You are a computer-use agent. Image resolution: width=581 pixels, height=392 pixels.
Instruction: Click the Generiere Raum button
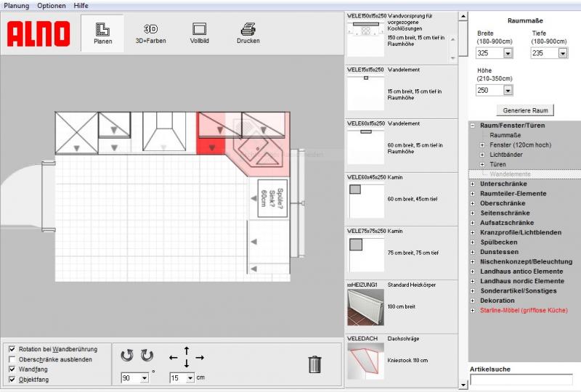tap(525, 110)
